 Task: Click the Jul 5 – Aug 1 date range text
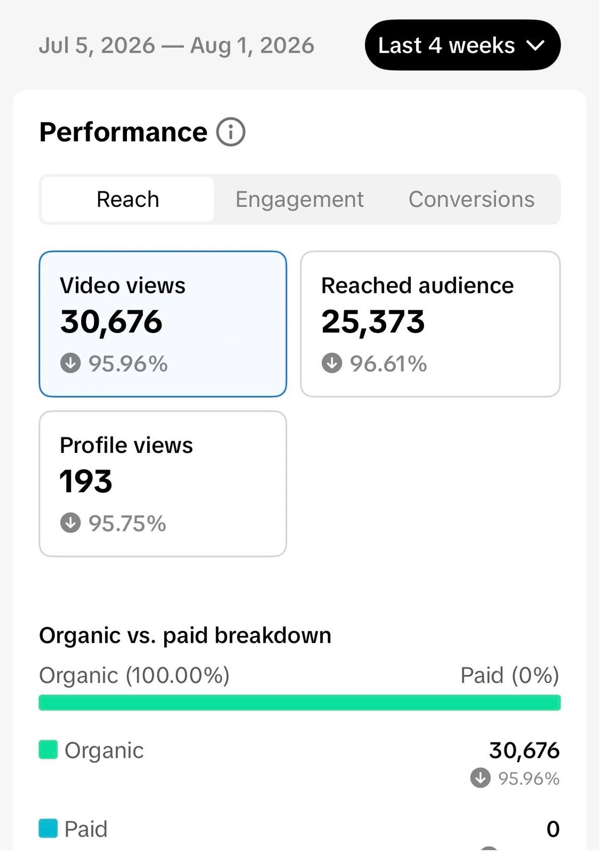pos(176,46)
